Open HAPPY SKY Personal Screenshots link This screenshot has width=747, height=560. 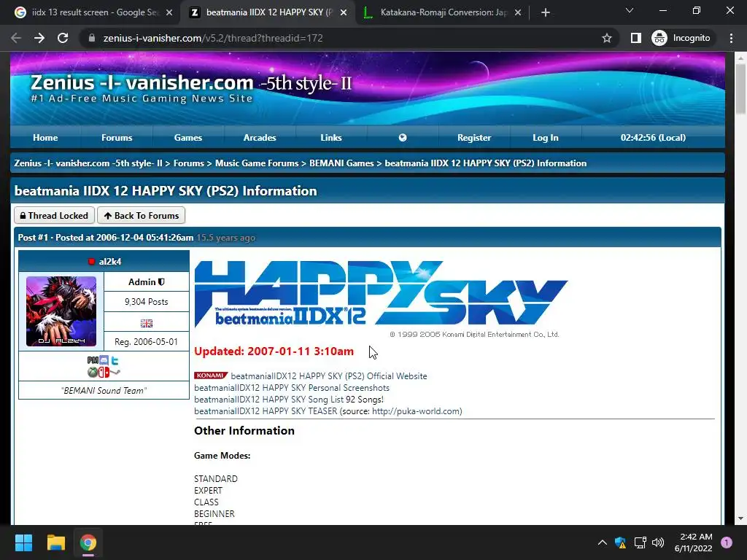pos(292,388)
